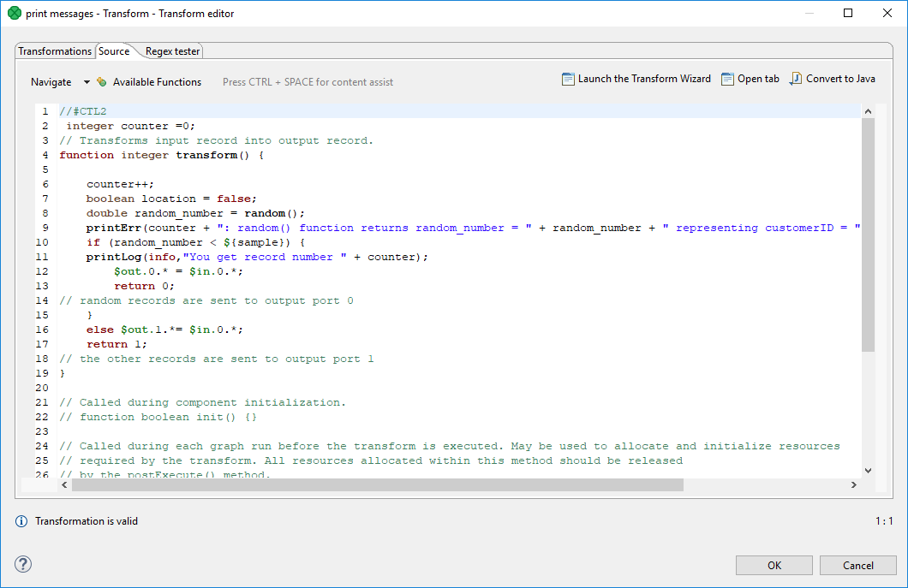This screenshot has height=588, width=908.
Task: Click the Convert to Java icon
Action: 796,79
